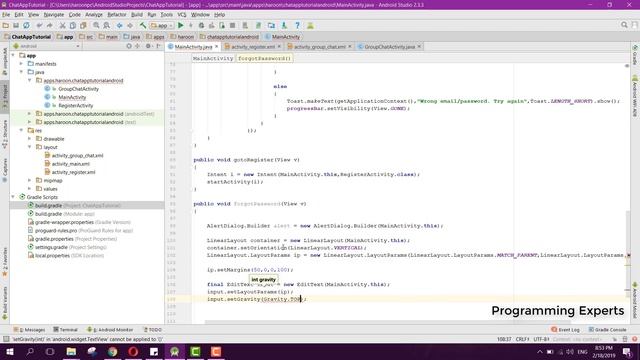Open the File menu
Image resolution: width=640 pixels, height=360 pixels.
6,15
